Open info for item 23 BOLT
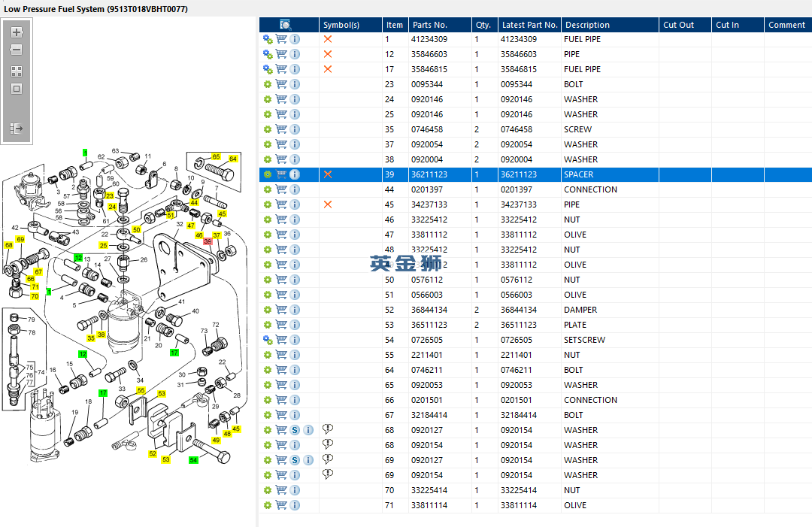 295,84
